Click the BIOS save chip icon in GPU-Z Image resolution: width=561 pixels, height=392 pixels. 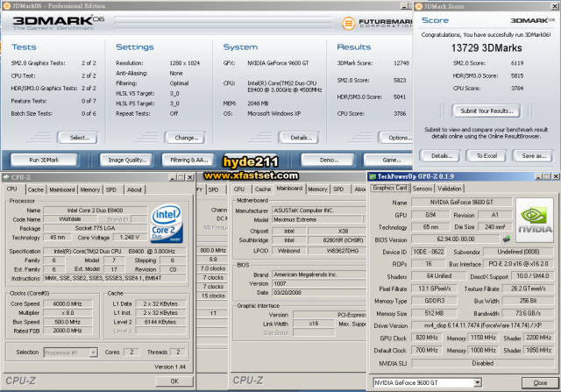[507, 239]
